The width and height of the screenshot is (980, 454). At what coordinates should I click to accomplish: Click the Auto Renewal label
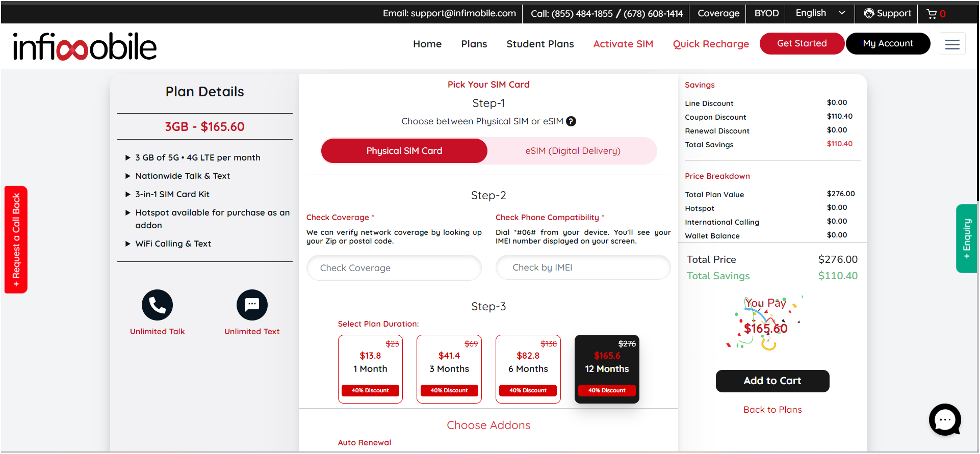[x=365, y=443]
